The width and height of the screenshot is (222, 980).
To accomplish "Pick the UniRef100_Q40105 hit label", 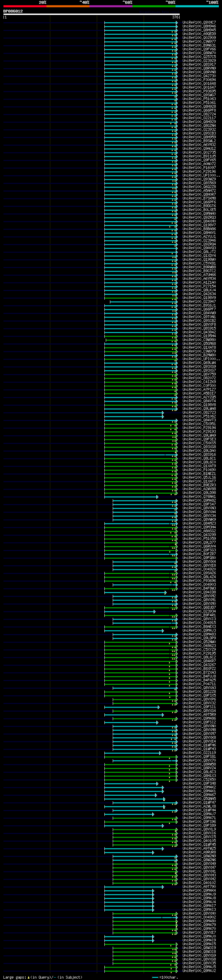I will 199,840.
